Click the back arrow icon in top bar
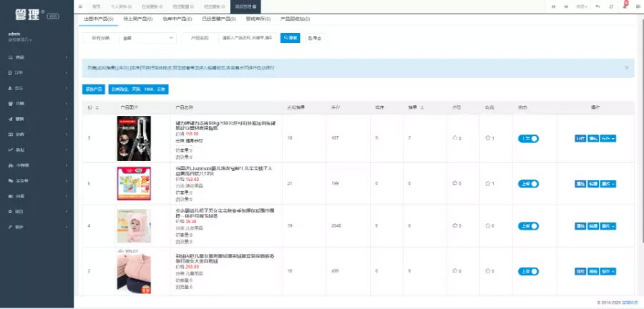 pyautogui.click(x=597, y=6)
